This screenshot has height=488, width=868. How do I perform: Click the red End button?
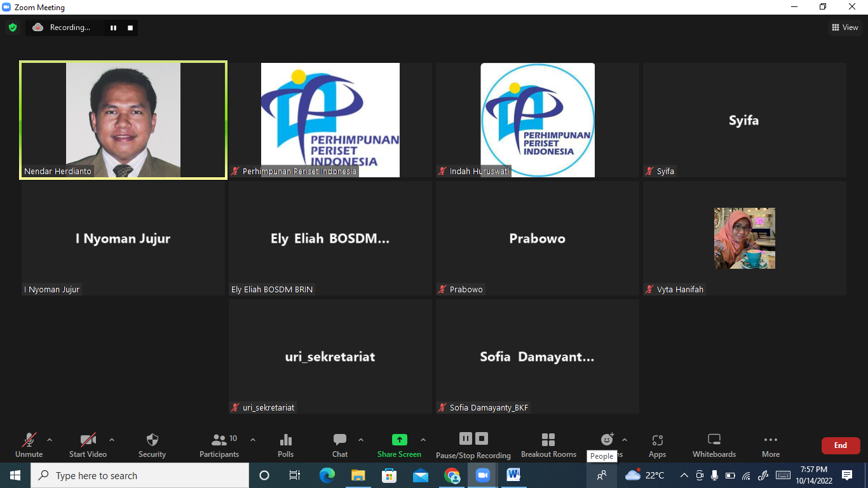[x=841, y=445]
